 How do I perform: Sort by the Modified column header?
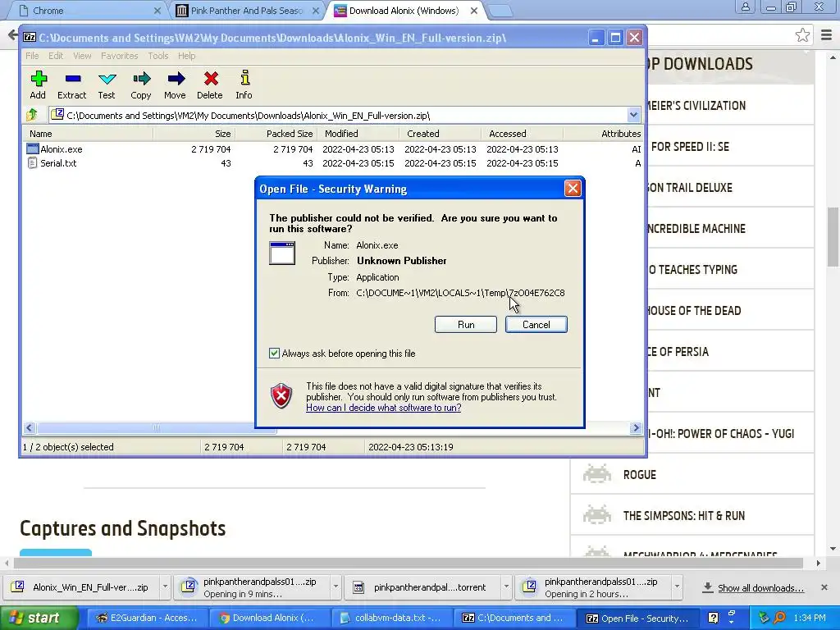pyautogui.click(x=358, y=134)
